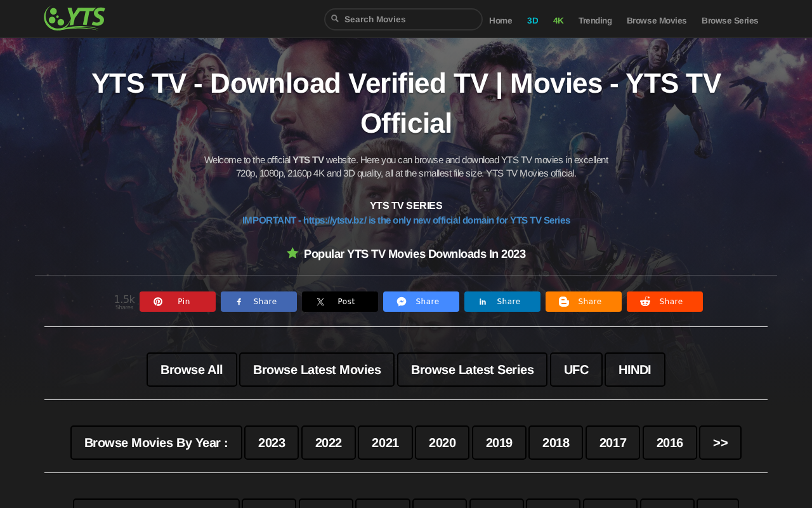
Task: Open the UFC category button
Action: point(576,370)
